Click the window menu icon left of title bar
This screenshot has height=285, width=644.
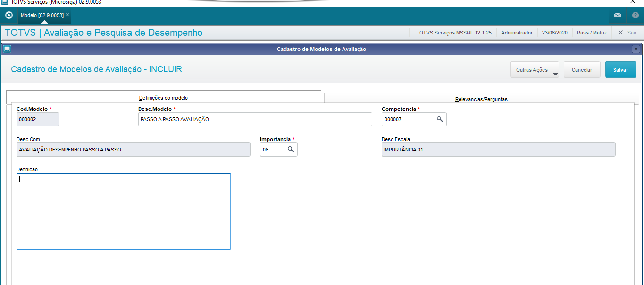[7, 49]
